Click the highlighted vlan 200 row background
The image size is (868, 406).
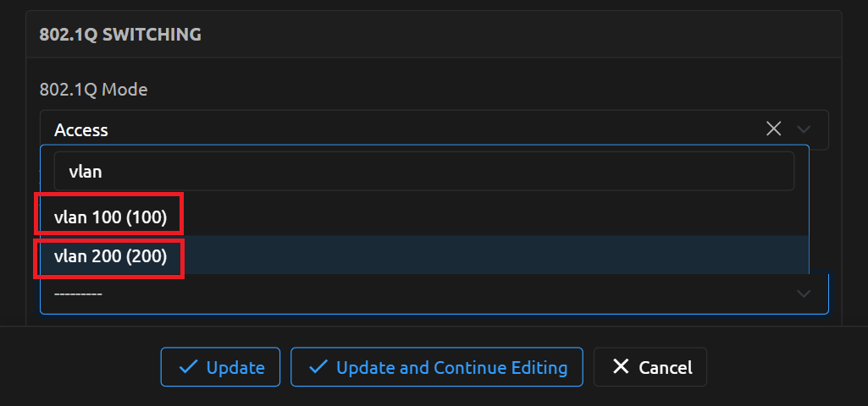(x=491, y=255)
